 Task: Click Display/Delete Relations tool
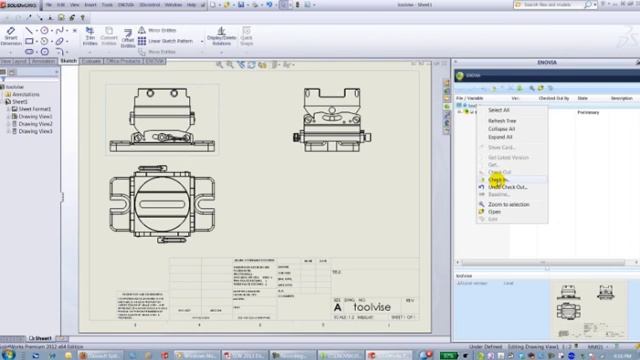[x=221, y=36]
